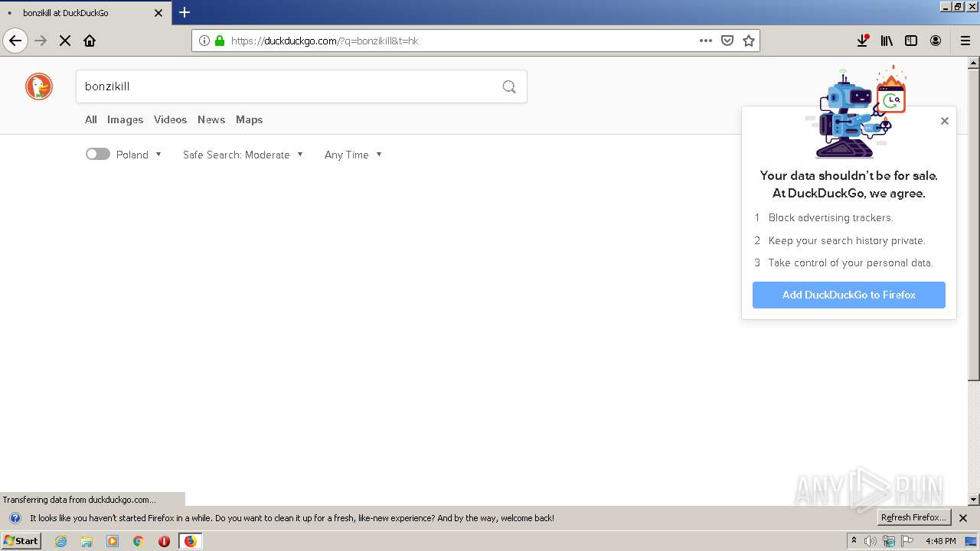This screenshot has width=980, height=551.
Task: Dismiss the Firefox refresh notification bar
Action: click(x=963, y=518)
